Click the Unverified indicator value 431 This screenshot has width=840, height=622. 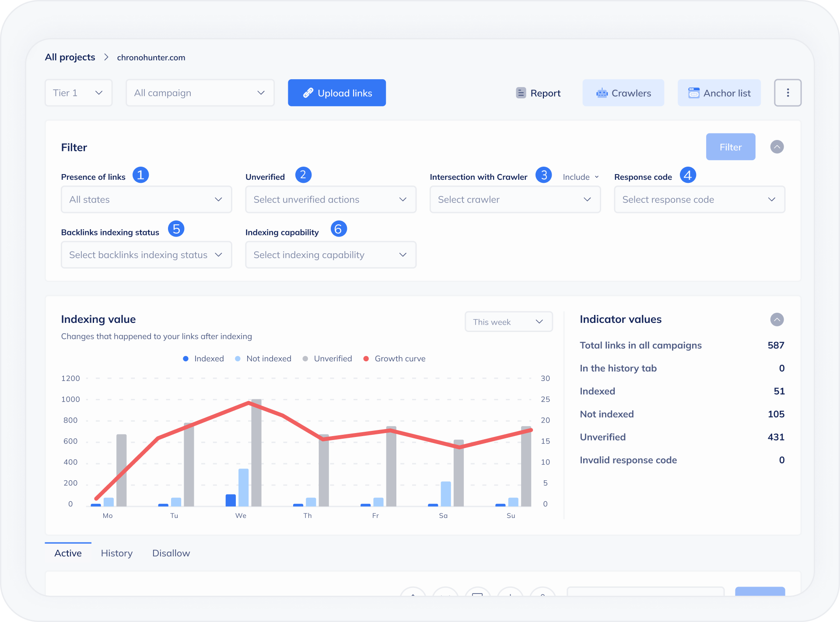click(776, 437)
